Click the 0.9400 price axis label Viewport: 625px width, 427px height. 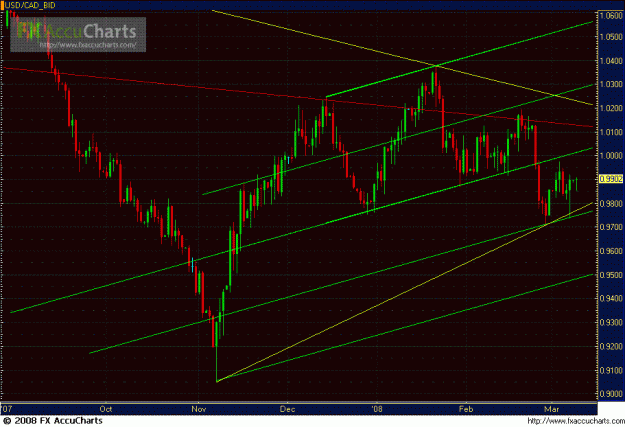tap(611, 298)
